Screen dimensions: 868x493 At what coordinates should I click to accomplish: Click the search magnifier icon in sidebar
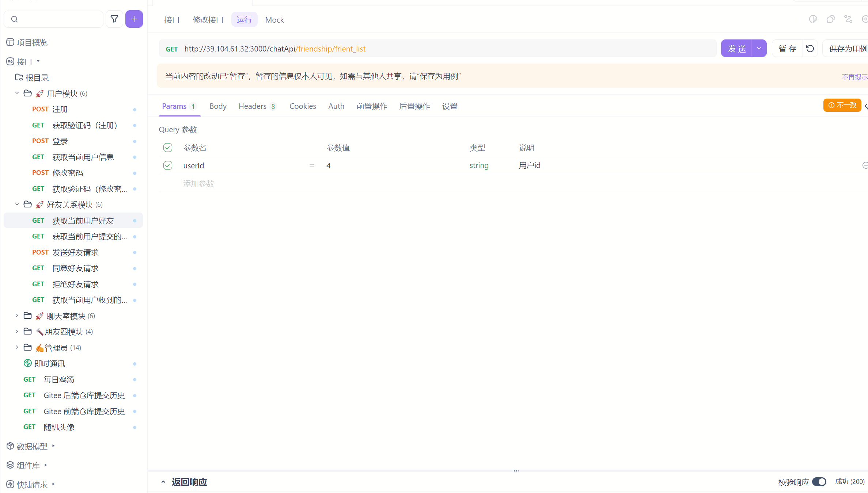click(15, 19)
